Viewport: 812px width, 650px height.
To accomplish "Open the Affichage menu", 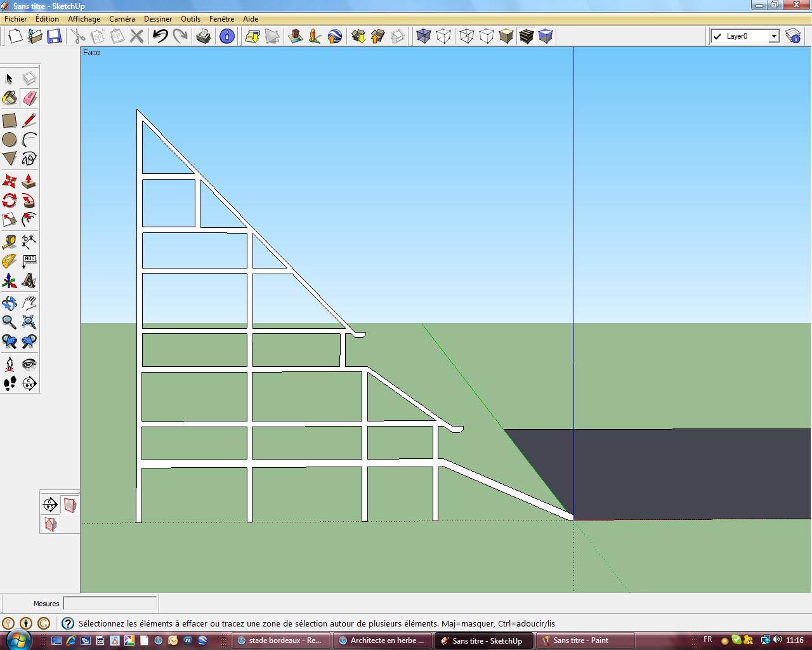I will 84,19.
